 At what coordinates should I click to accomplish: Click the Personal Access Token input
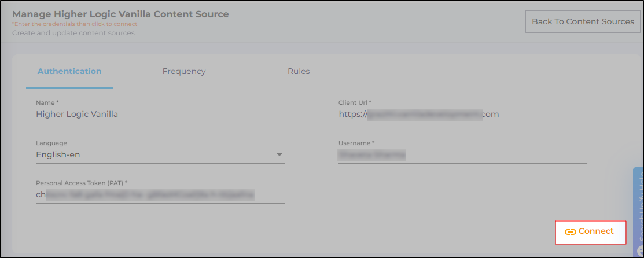160,195
